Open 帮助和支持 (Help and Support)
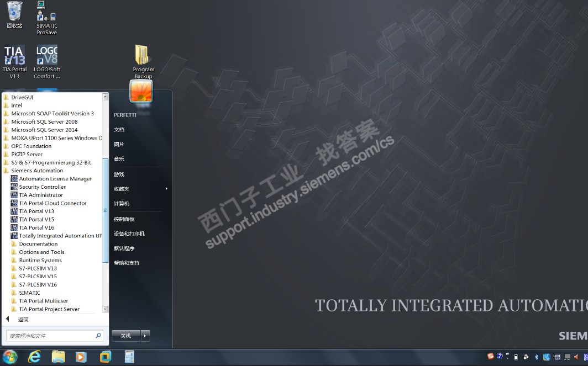Screen dimensions: 588x366 (x=127, y=263)
